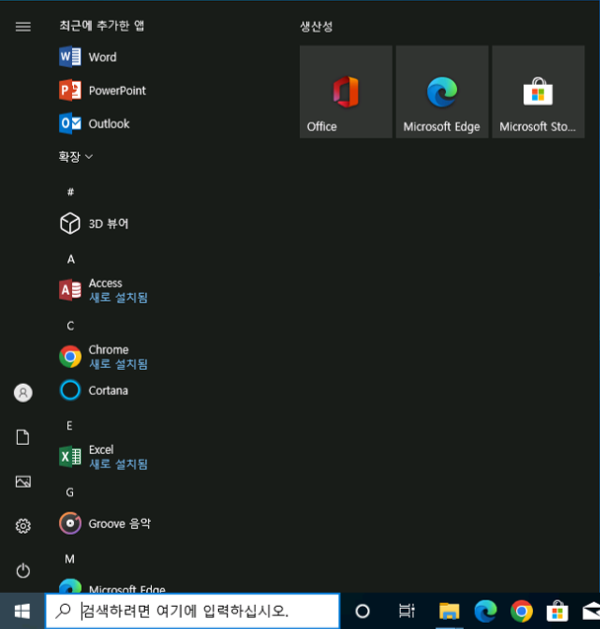
Task: Click the M letter header
Action: click(x=70, y=559)
